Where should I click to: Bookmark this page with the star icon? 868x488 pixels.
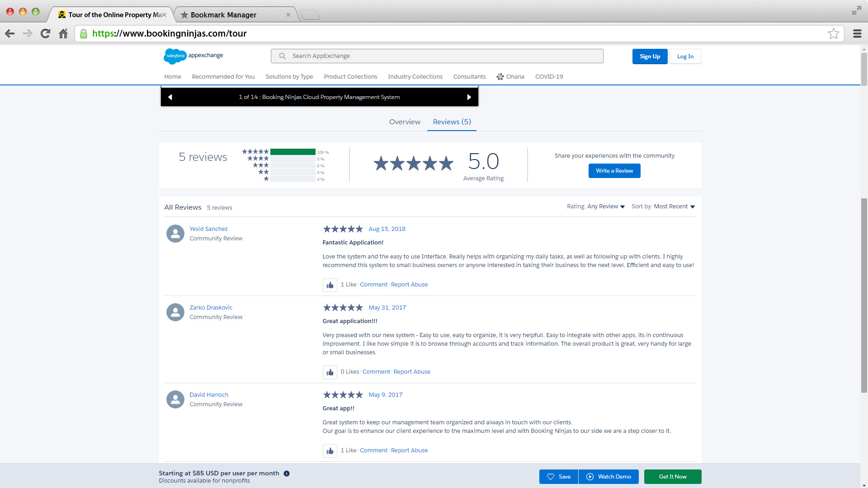[x=833, y=33]
